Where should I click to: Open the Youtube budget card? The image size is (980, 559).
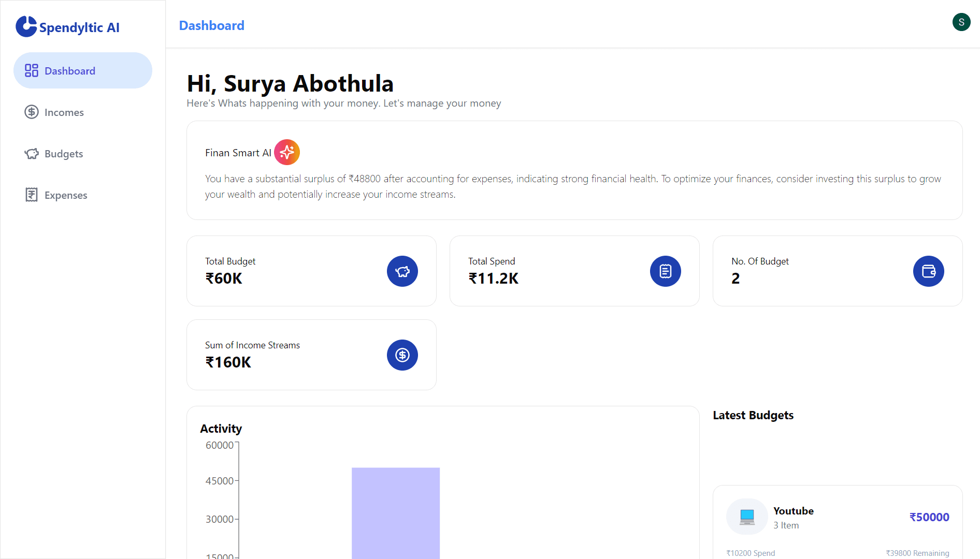(838, 522)
